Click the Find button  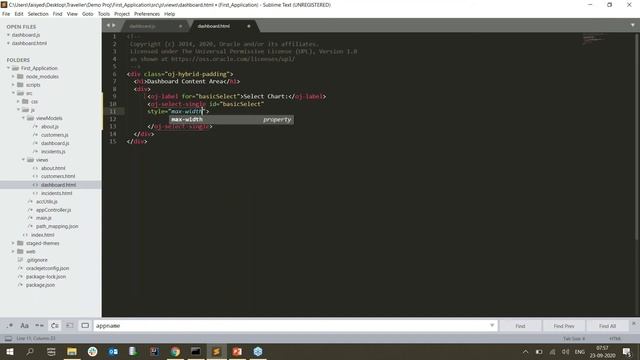click(520, 326)
